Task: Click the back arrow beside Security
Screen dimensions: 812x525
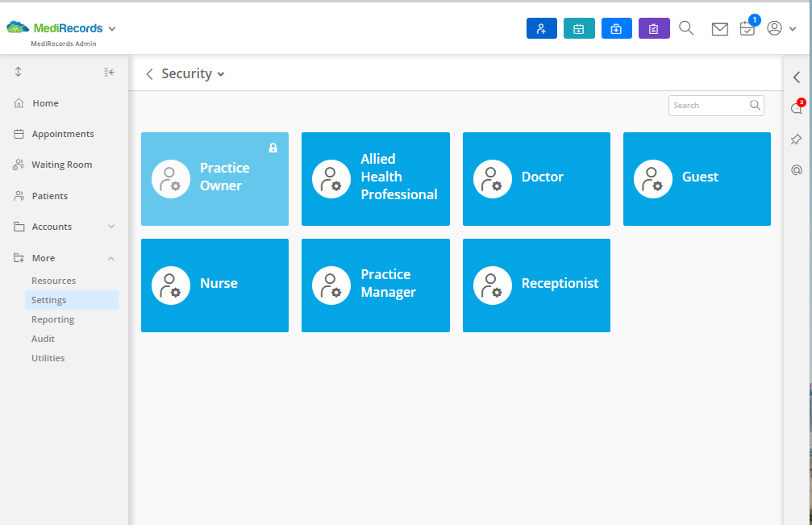Action: [x=150, y=74]
